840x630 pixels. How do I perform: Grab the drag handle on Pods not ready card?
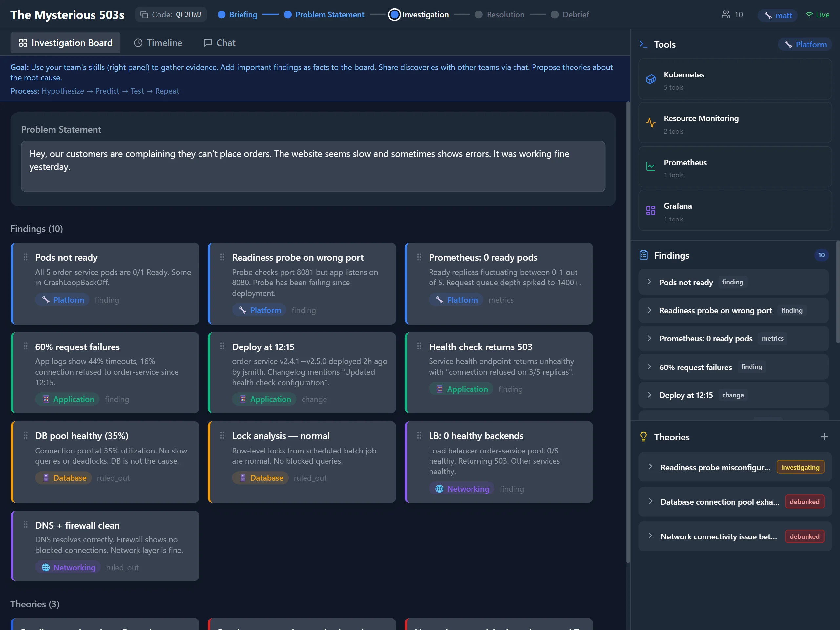click(x=26, y=257)
